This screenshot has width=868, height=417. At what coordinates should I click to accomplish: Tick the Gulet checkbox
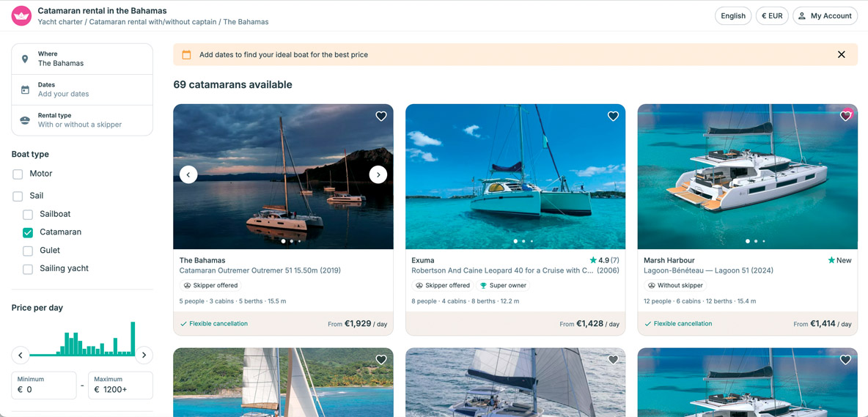(x=28, y=251)
